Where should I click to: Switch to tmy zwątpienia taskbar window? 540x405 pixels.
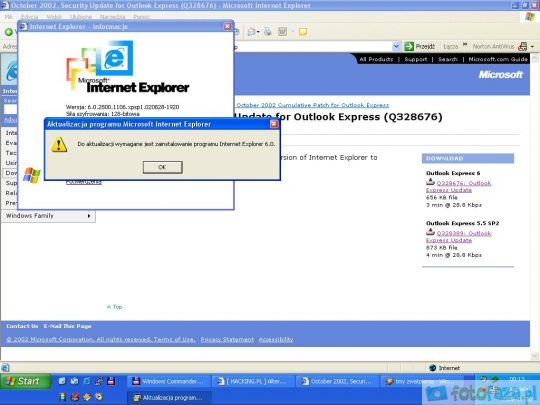click(421, 381)
